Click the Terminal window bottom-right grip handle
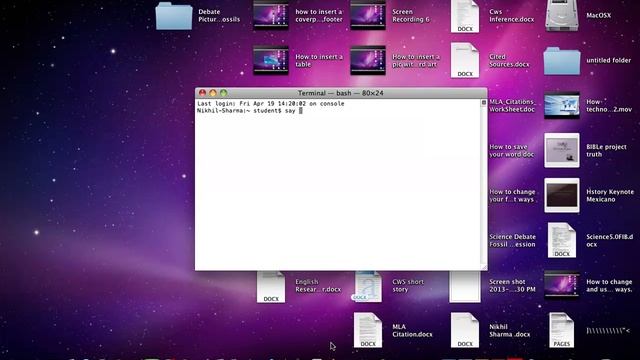The height and width of the screenshot is (360, 640). [x=484, y=267]
